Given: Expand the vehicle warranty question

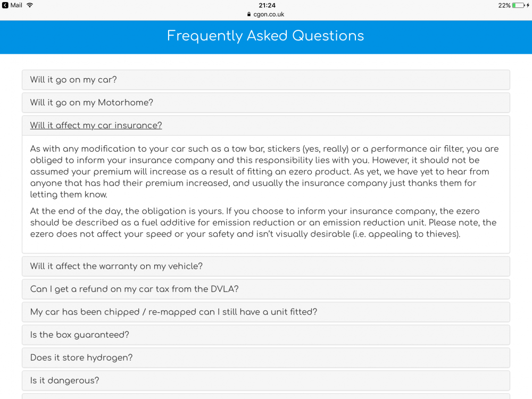Looking at the screenshot, I should 265,266.
